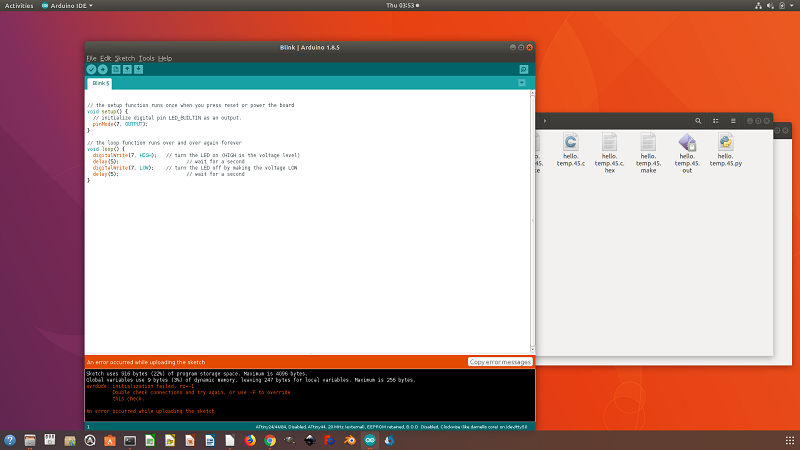The image size is (800, 450).
Task: Click the Copy error messages button
Action: coord(500,362)
